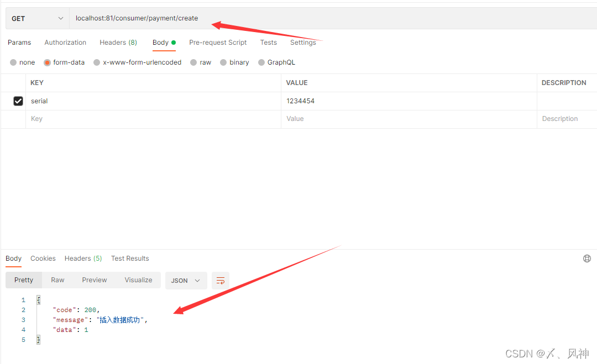This screenshot has height=364, width=597.
Task: Uncheck the serial row checkbox
Action: (x=18, y=101)
